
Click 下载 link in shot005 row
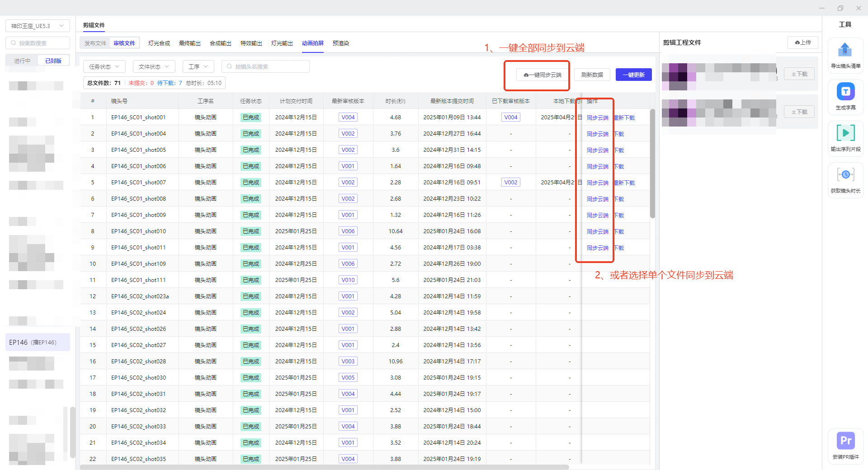(x=619, y=150)
